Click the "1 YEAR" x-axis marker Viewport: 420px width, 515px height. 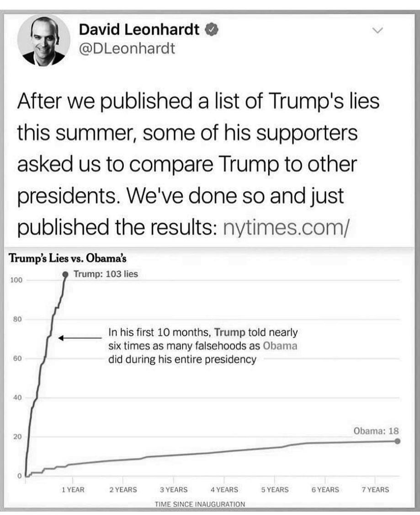pyautogui.click(x=73, y=489)
